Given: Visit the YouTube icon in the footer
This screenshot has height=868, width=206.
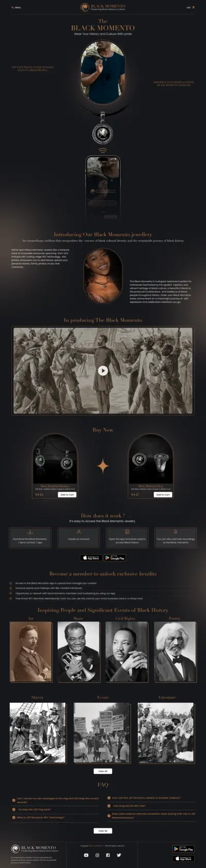Looking at the screenshot, I should [x=87, y=855].
